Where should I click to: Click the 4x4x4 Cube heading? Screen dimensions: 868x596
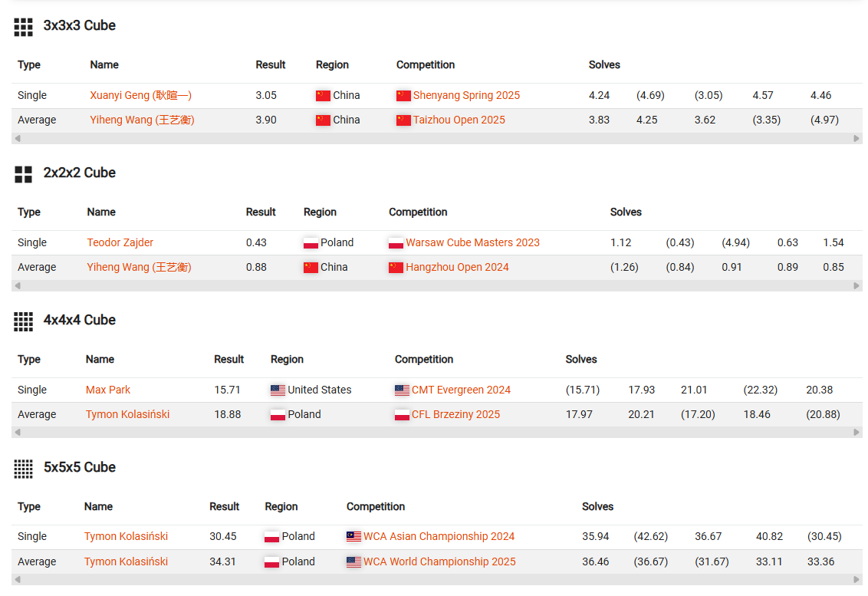[79, 320]
